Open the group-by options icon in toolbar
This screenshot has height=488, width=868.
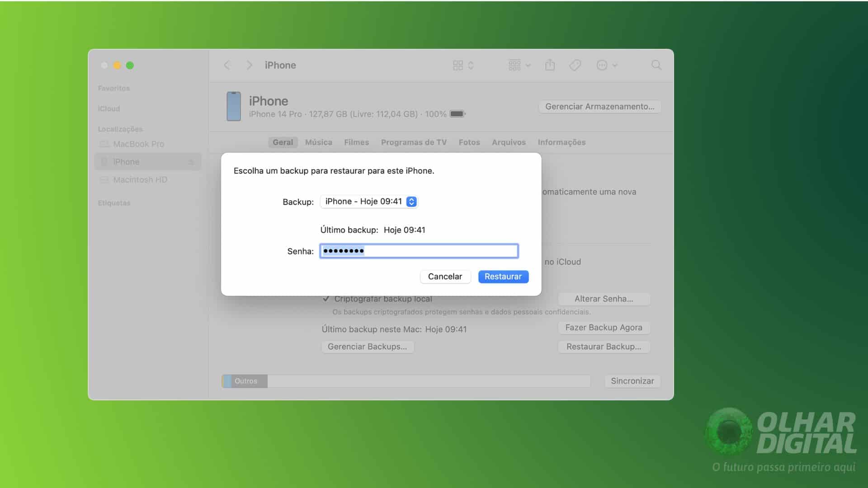514,66
